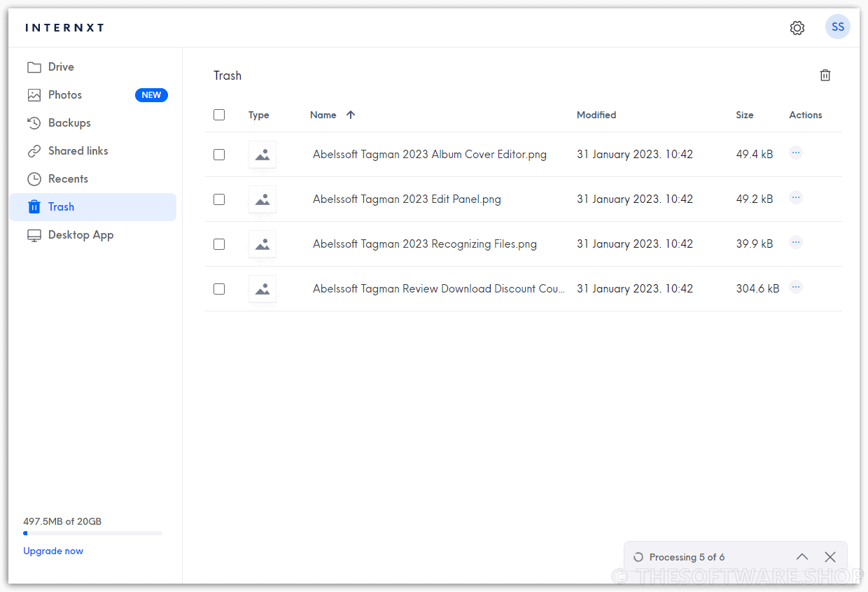The height and width of the screenshot is (592, 868).
Task: Click file name Abelssoft Tagman Review Download Discount
Action: (x=439, y=289)
